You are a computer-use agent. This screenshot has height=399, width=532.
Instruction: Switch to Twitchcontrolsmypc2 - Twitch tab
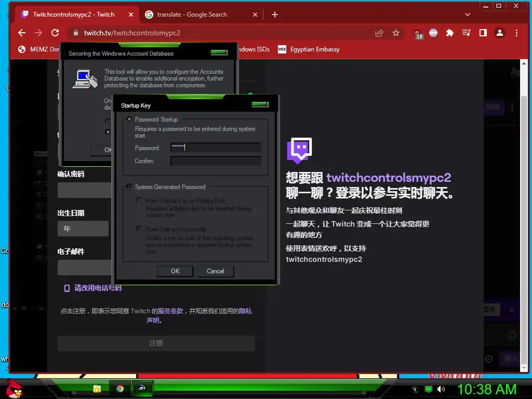point(74,15)
